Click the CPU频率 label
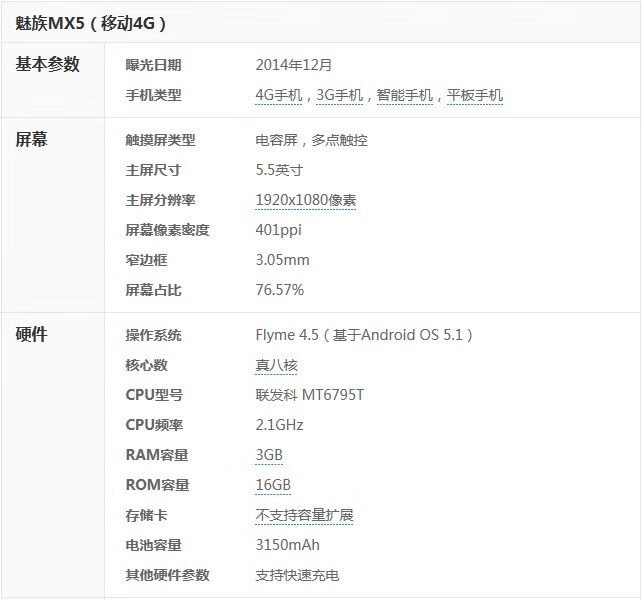This screenshot has height=600, width=644. tap(154, 425)
